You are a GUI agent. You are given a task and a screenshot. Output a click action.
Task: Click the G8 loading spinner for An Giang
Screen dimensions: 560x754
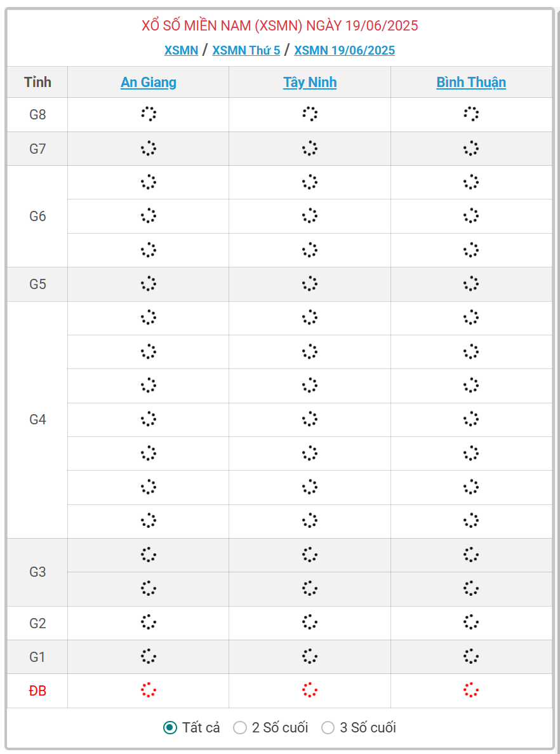(x=148, y=114)
